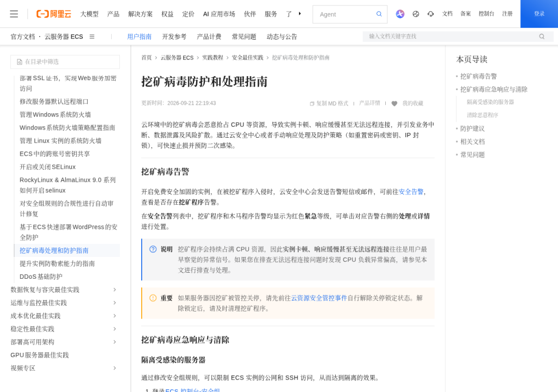Open the hamburger menu at top left
558x392 pixels.
coord(14,14)
